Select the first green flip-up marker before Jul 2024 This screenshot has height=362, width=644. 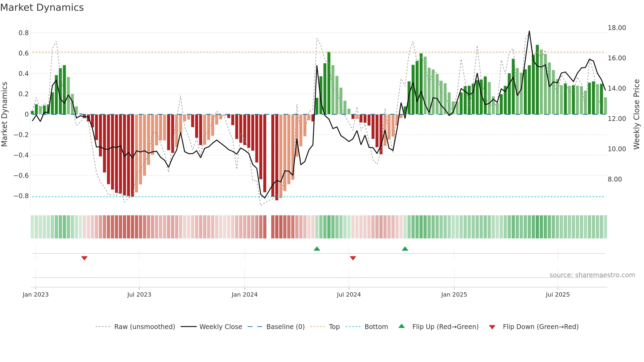(317, 249)
